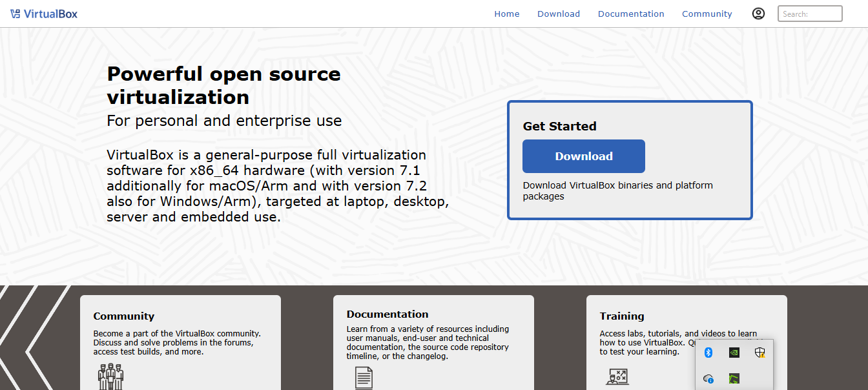The width and height of the screenshot is (868, 390).
Task: Focus the Search input field
Action: (x=810, y=14)
